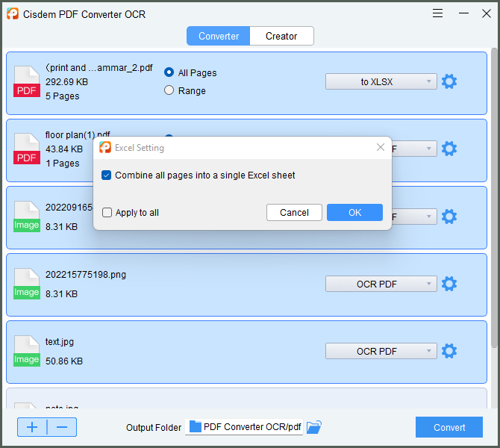Click file name text.jpg
500x448 pixels.
60,342
